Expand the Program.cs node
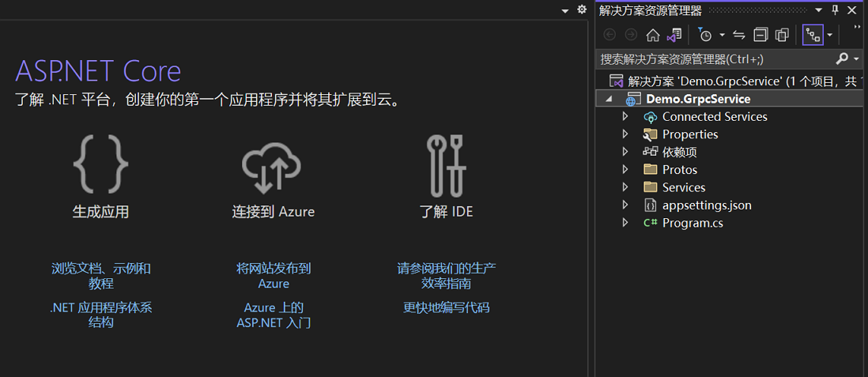 point(625,223)
